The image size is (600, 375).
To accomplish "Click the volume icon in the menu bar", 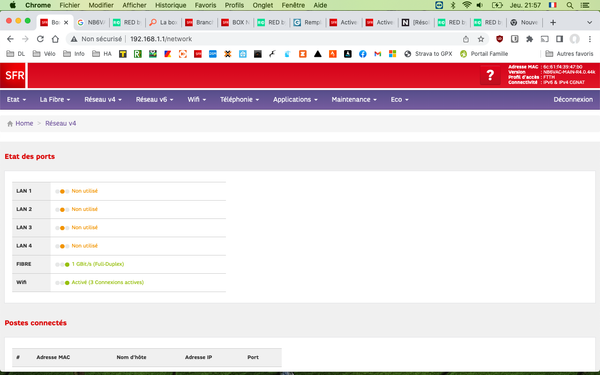I will coord(479,5).
